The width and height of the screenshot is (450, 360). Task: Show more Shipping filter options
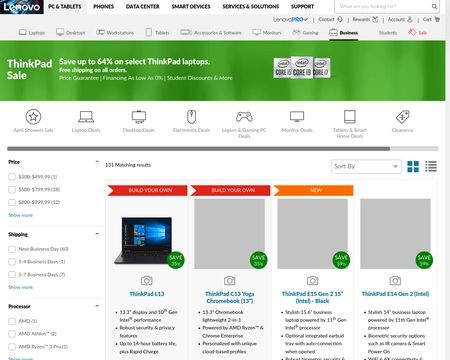20,287
